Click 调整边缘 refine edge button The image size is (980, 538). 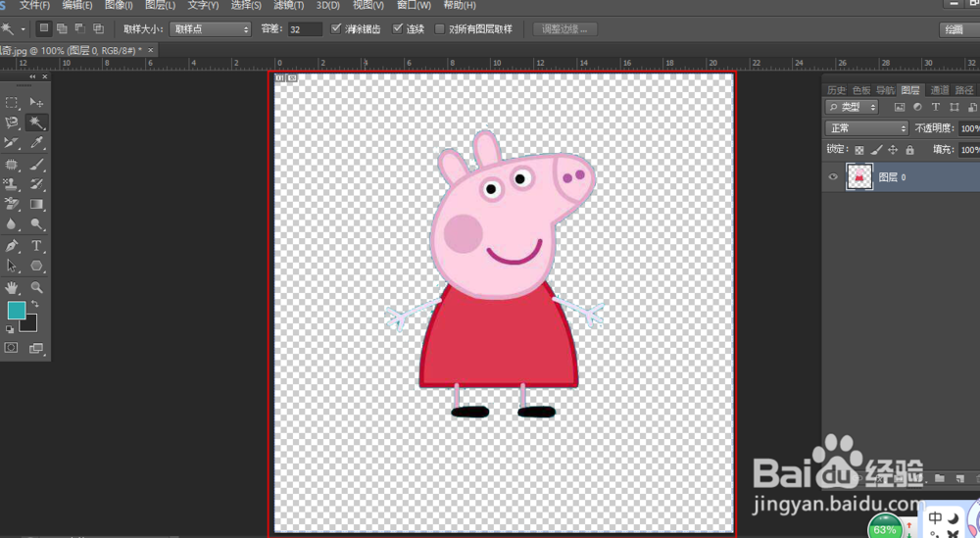pyautogui.click(x=565, y=28)
